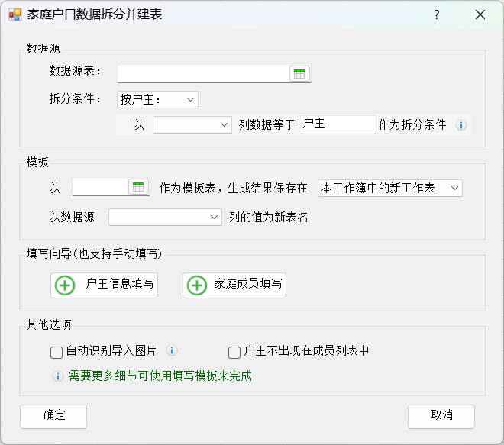Expand the new sheet name column dropdown
504x445 pixels.
[165, 218]
